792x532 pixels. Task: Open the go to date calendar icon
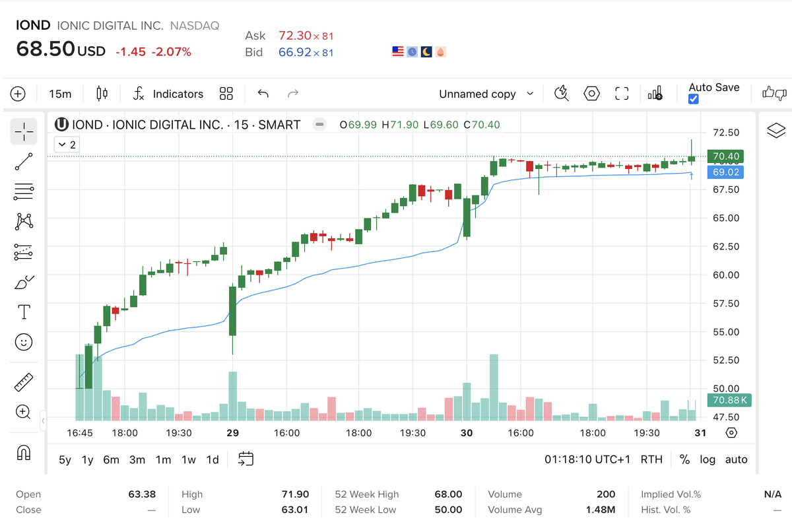246,459
